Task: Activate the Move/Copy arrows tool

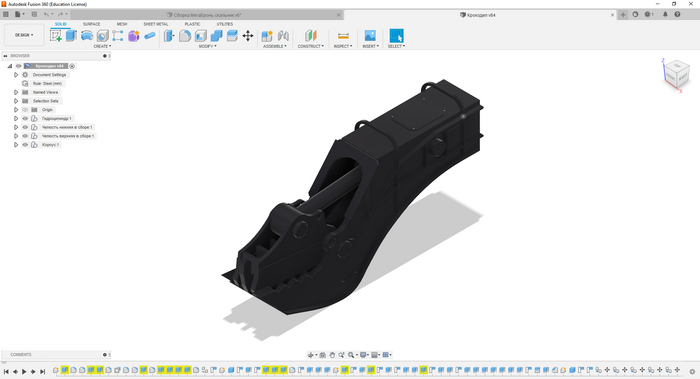Action: coord(248,36)
